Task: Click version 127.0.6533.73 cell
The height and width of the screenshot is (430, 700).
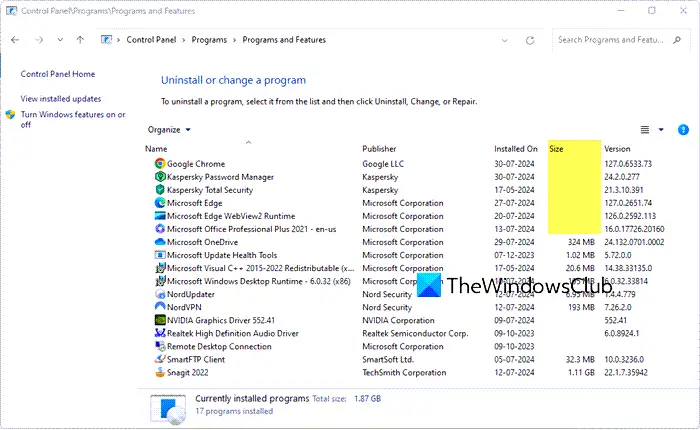Action: tap(628, 164)
